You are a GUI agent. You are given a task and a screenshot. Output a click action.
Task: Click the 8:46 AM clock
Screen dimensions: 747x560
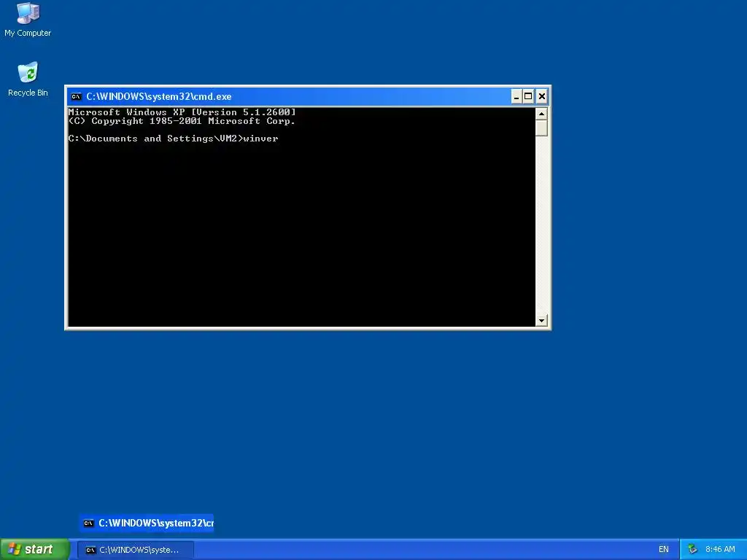click(x=720, y=550)
